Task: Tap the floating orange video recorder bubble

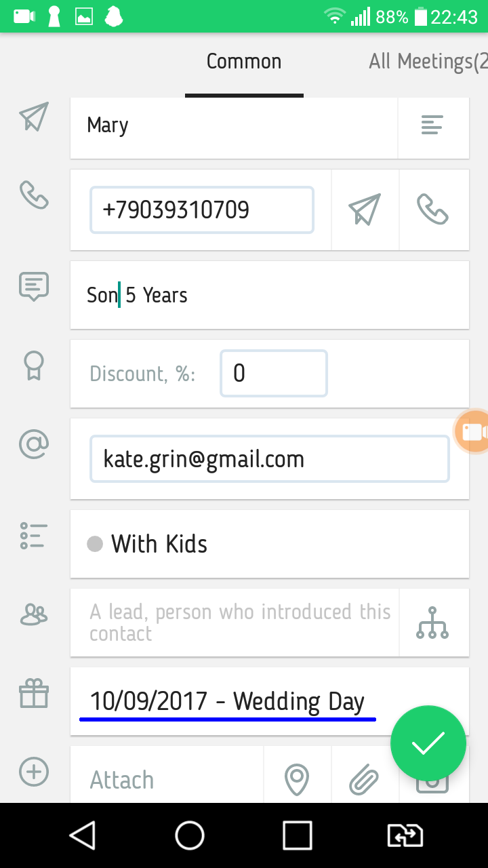Action: 472,431
